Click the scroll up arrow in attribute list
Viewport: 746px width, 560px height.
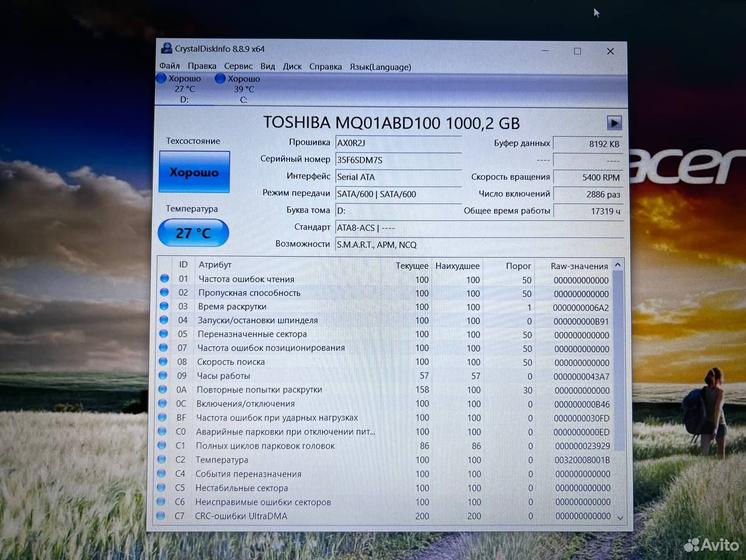tap(618, 265)
